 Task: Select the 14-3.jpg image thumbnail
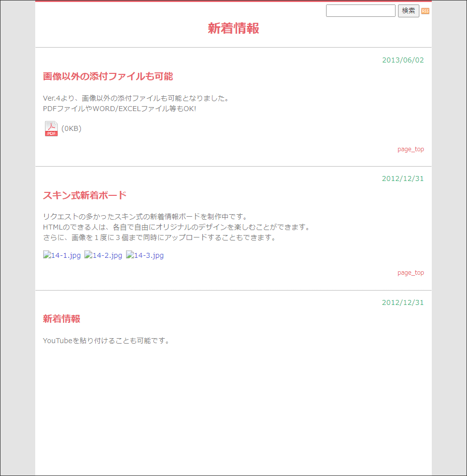pos(145,256)
